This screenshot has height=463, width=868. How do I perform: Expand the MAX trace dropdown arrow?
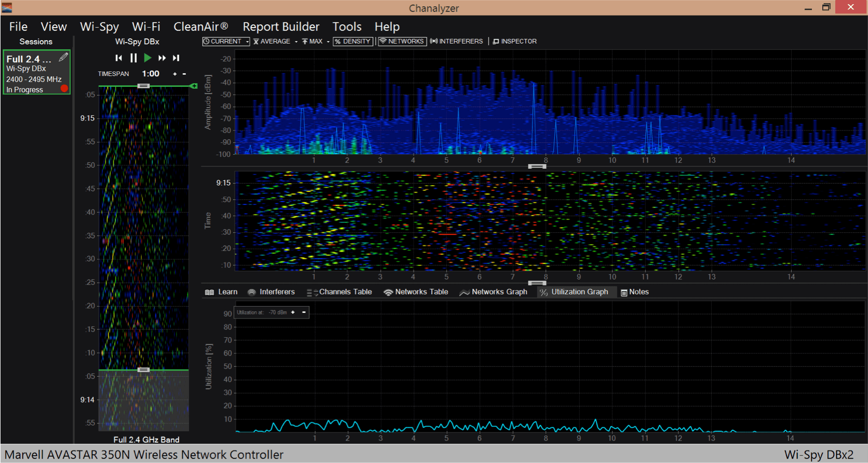click(328, 42)
